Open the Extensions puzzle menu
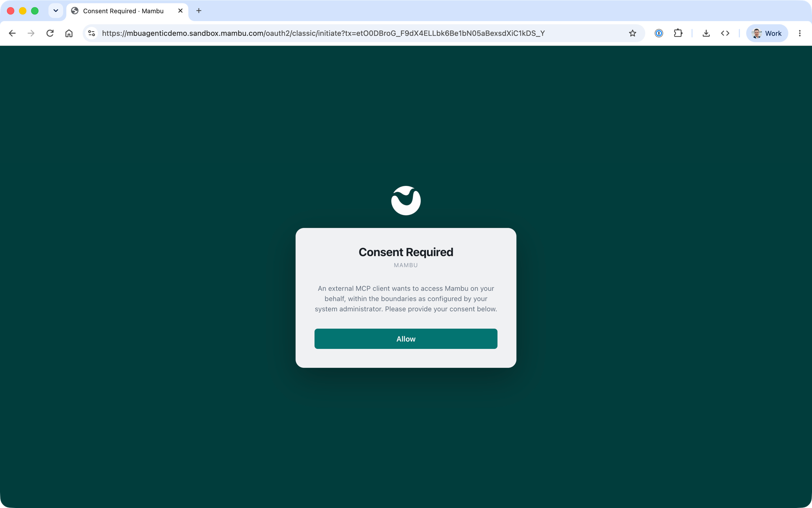 [x=678, y=33]
